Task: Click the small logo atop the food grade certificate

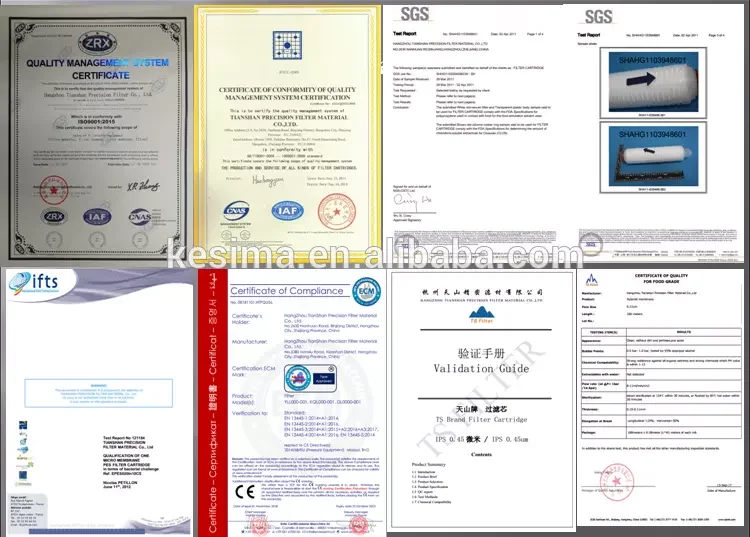Action: [592, 279]
